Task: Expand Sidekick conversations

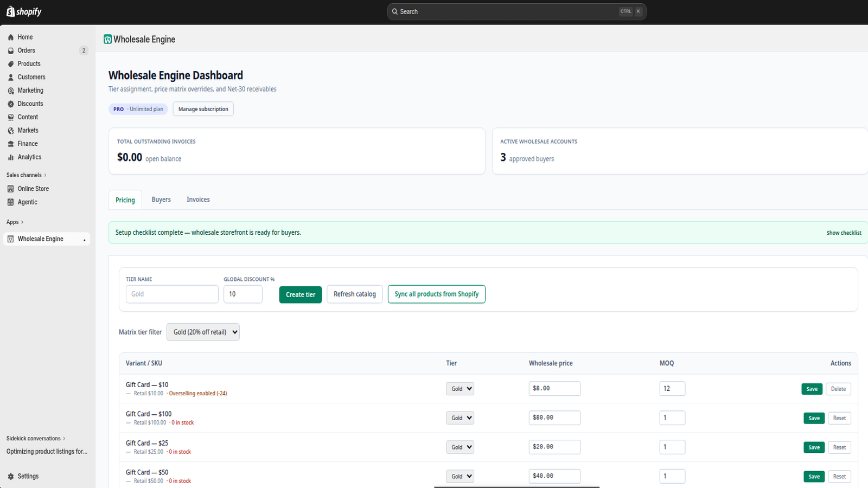Action: click(36, 439)
